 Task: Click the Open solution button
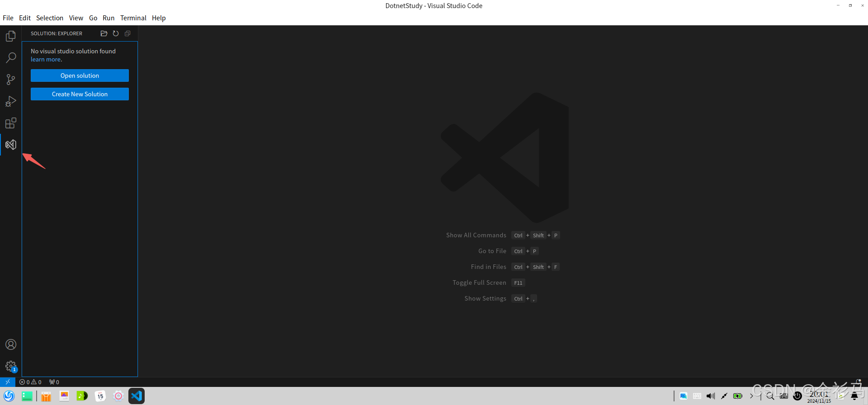point(80,75)
